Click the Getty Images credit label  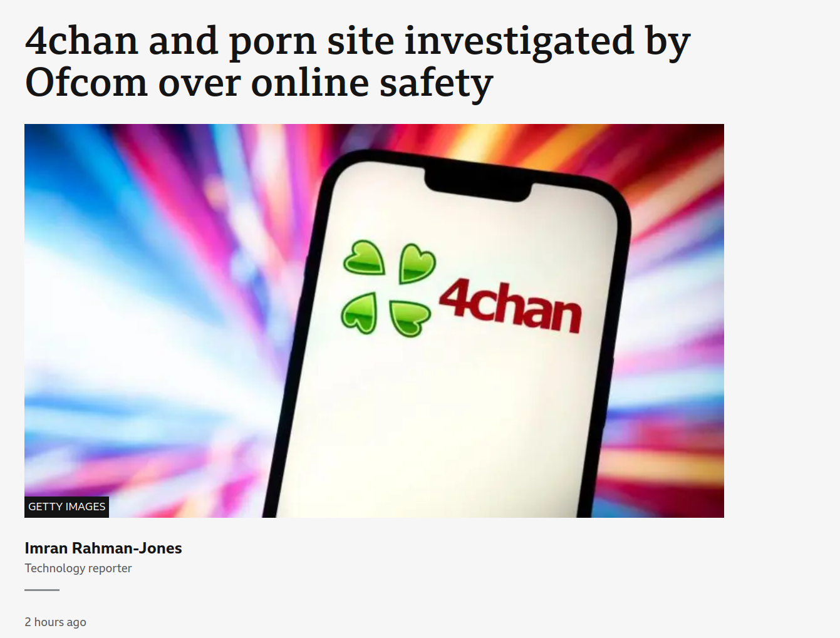[66, 507]
